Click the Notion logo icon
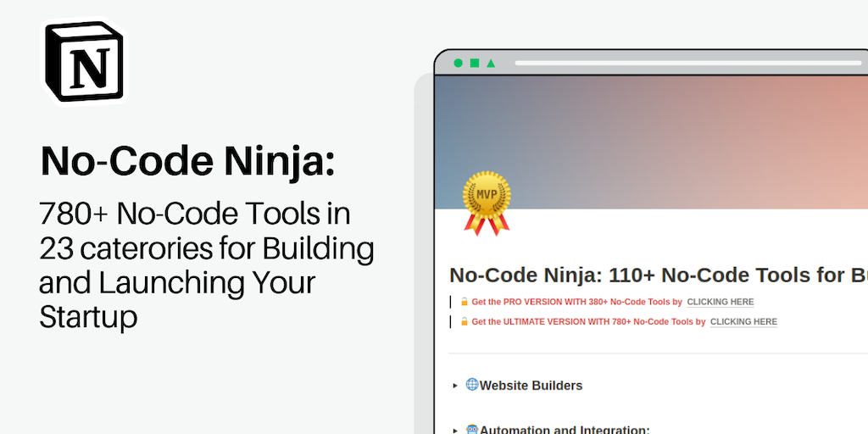Viewport: 868px width, 434px height. [85, 61]
